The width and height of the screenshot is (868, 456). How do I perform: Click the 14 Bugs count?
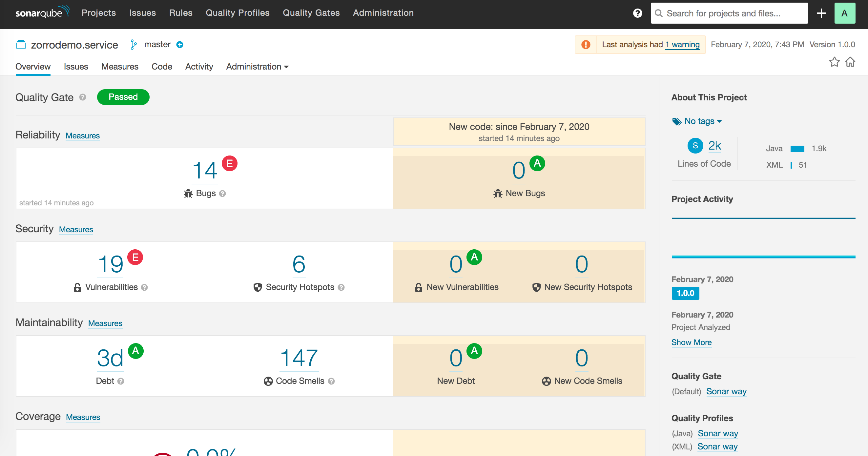pos(205,171)
